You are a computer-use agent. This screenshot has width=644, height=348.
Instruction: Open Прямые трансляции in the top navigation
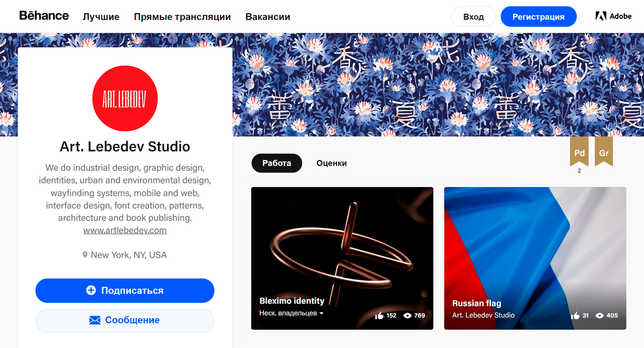(182, 17)
